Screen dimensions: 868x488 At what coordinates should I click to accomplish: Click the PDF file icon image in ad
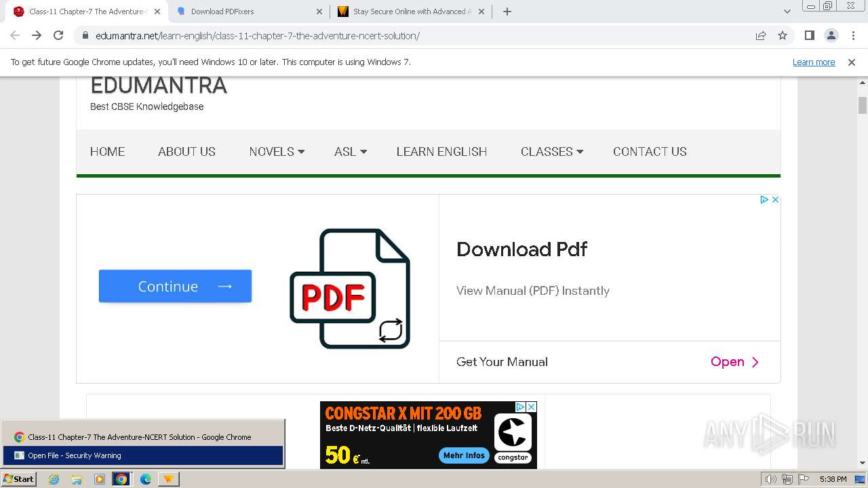click(x=350, y=289)
